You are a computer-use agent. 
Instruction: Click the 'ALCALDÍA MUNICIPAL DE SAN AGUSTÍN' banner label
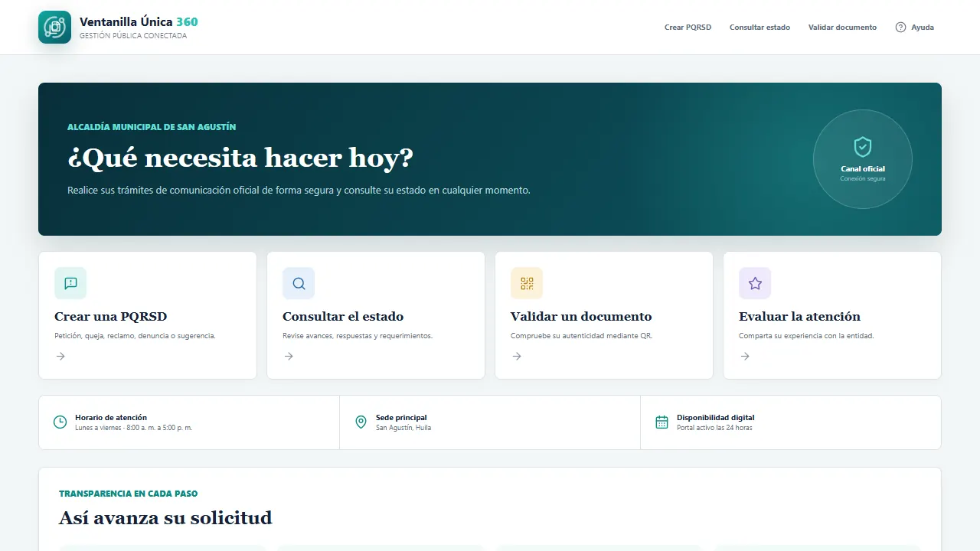click(x=152, y=127)
